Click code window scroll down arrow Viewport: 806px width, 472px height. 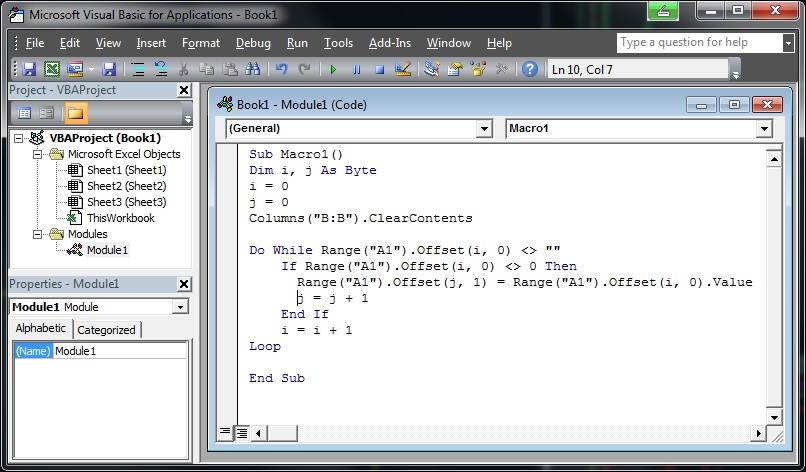(x=774, y=417)
